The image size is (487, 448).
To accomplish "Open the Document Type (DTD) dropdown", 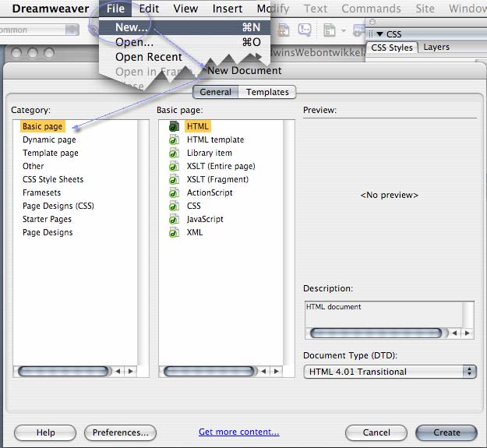I will [390, 372].
